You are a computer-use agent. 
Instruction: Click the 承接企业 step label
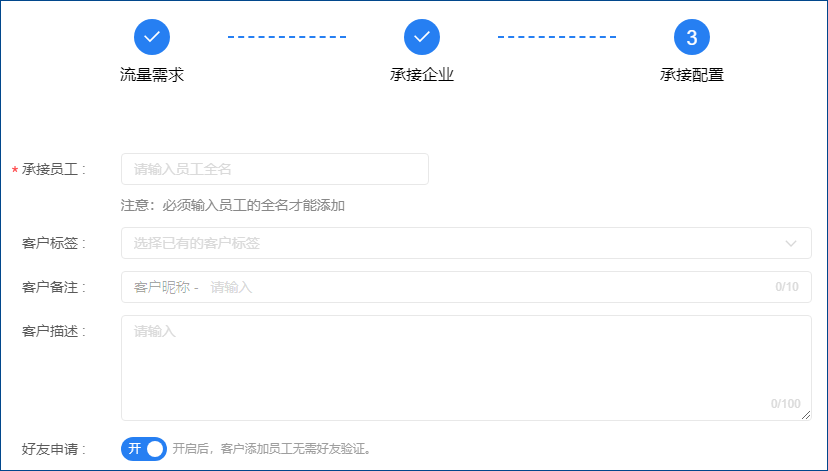(422, 75)
